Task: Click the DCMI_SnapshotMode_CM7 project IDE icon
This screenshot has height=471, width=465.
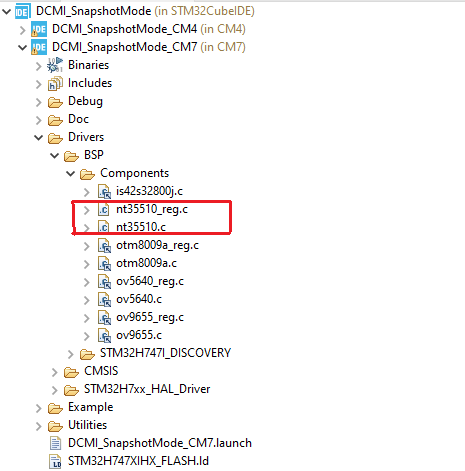Action: pos(39,48)
